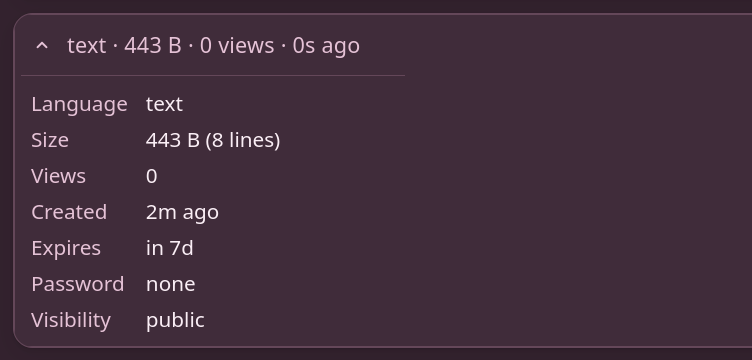Viewport: 752px width, 360px height.
Task: Click the Created label
Action: (x=69, y=212)
